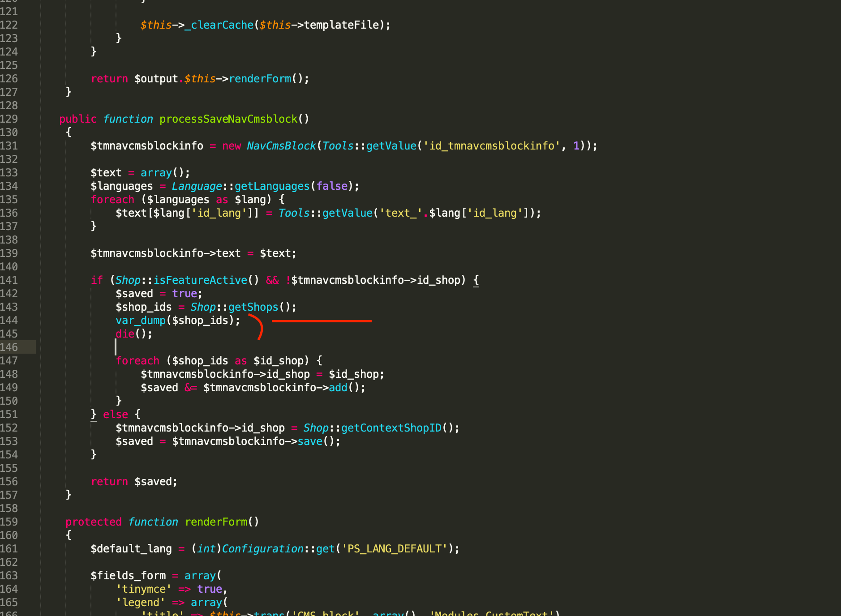Click the $text variable declared on line 133
The image size is (841, 616).
pyautogui.click(x=106, y=173)
